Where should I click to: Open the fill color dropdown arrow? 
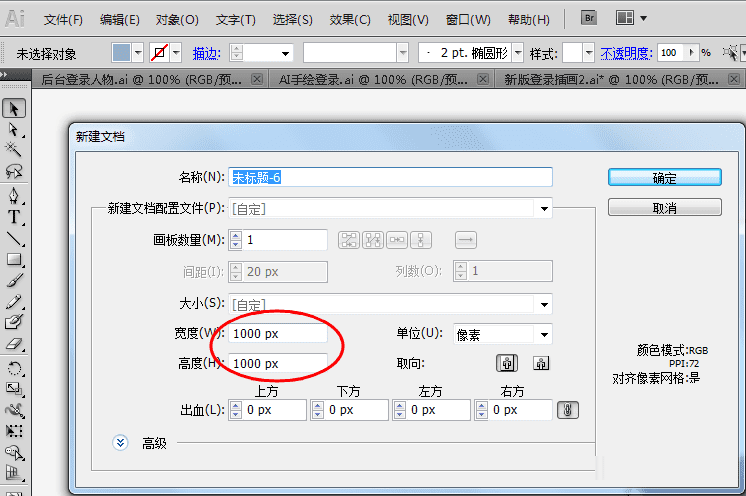coord(138,53)
